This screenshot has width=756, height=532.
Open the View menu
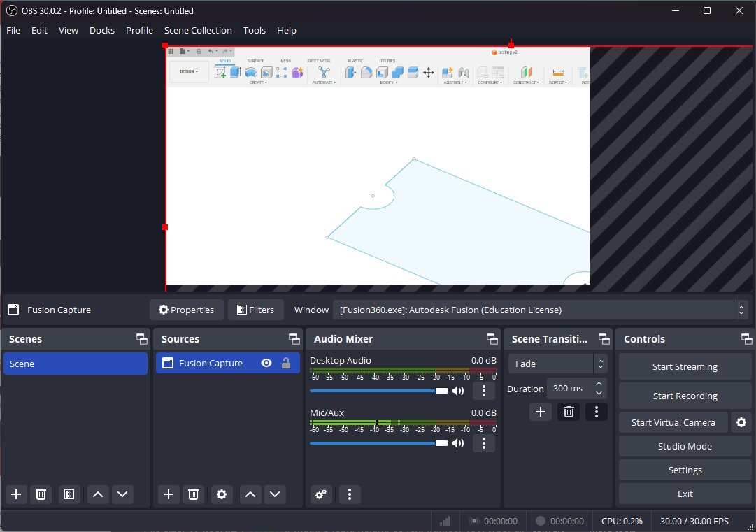pyautogui.click(x=68, y=30)
